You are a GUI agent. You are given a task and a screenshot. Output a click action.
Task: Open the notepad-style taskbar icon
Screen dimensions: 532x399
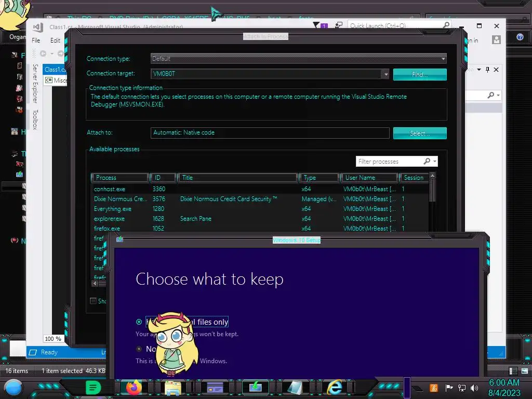point(295,388)
